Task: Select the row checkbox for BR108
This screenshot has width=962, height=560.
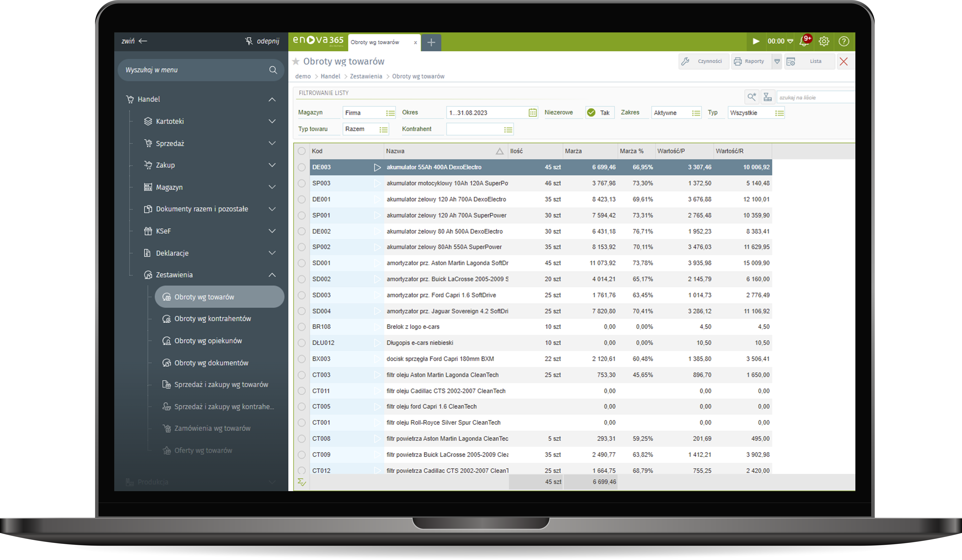Action: click(302, 327)
